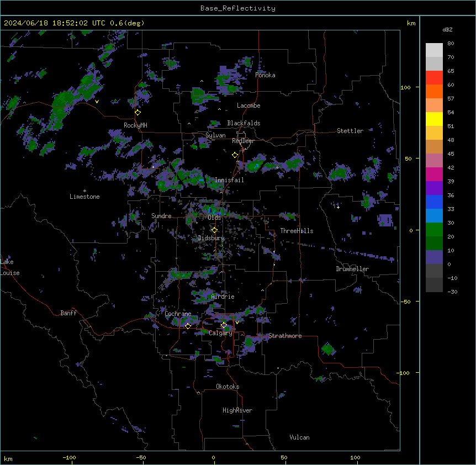Select the top light gray swatch near 80
This screenshot has width=476, height=465.
[434, 50]
